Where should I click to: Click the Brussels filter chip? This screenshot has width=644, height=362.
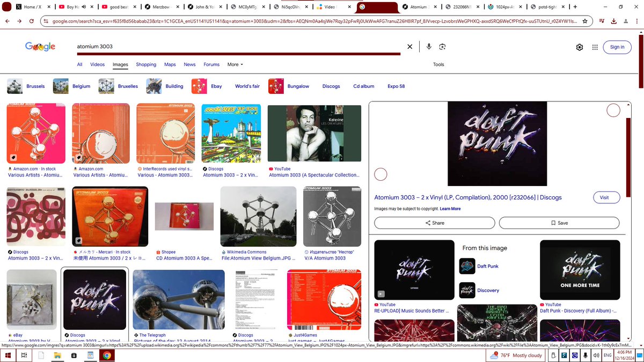pyautogui.click(x=26, y=86)
